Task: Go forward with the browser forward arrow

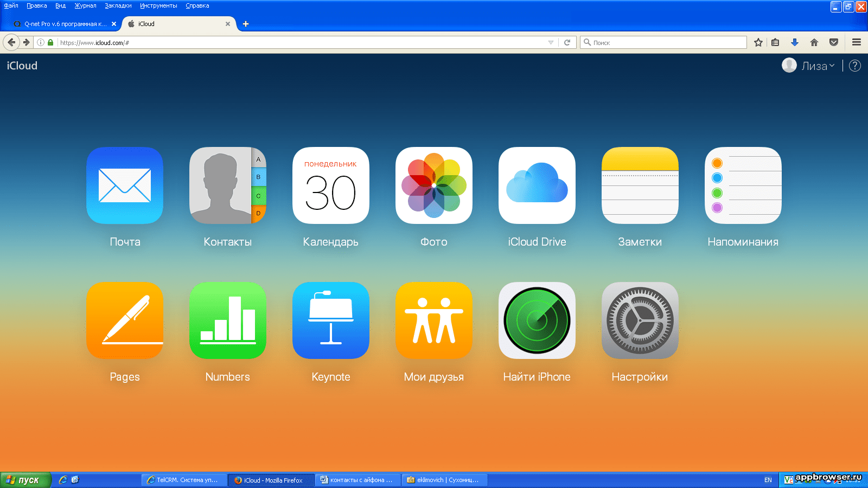Action: click(x=26, y=42)
